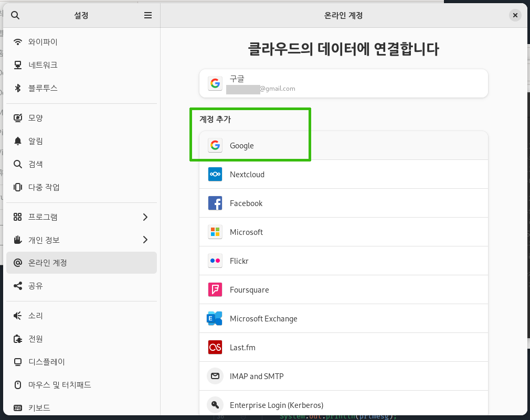Click the Microsoft Exchange logo icon
530x420 pixels.
215,319
